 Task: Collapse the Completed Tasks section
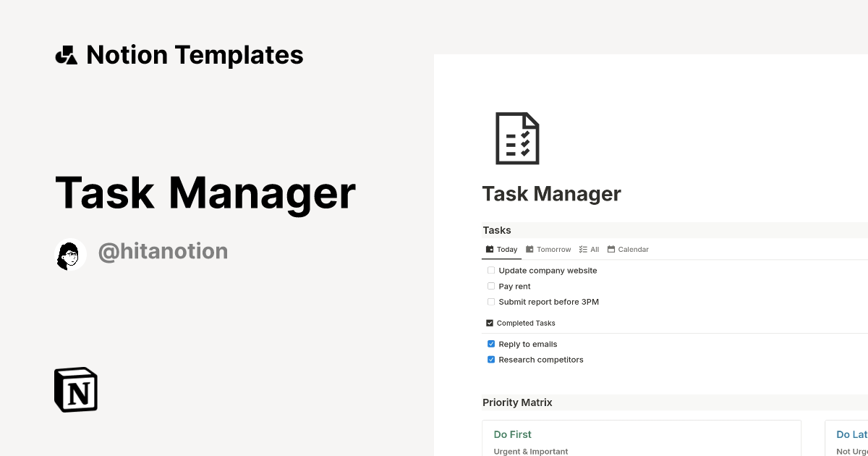click(490, 323)
